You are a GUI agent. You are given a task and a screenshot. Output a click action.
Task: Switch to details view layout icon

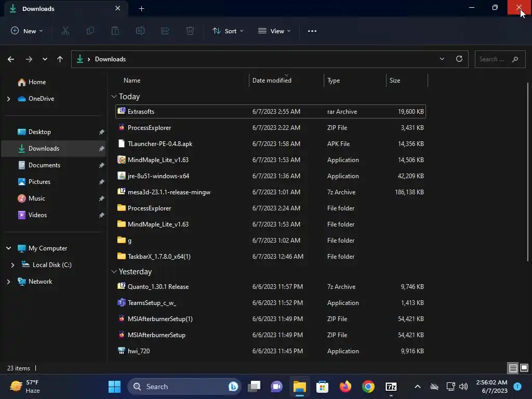[x=513, y=368]
